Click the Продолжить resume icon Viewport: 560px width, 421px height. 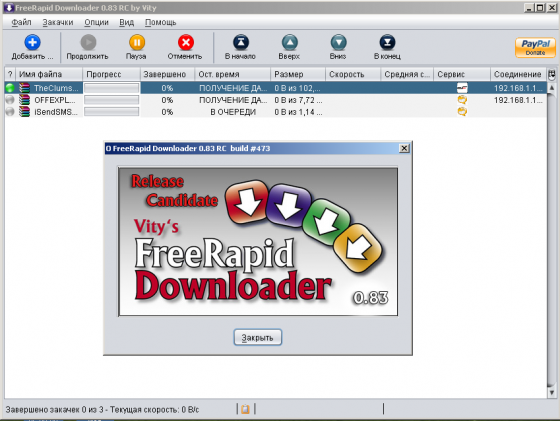88,42
